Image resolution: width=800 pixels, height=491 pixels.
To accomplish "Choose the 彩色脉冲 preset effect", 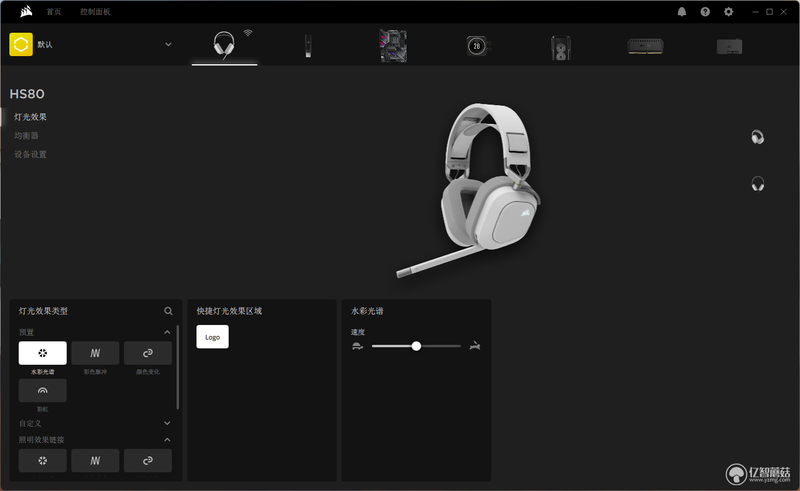I will pyautogui.click(x=95, y=353).
